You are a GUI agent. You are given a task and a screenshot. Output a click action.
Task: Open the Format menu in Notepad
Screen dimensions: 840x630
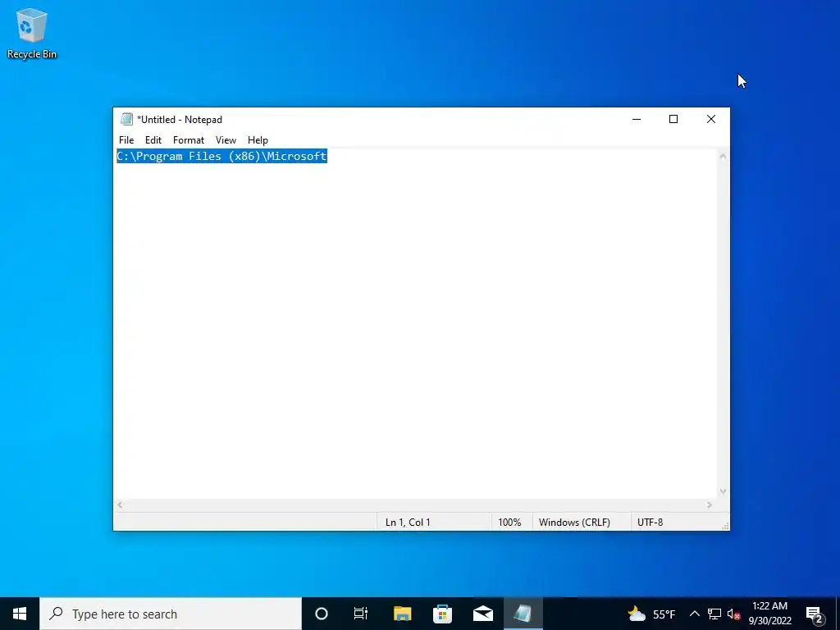click(x=189, y=139)
